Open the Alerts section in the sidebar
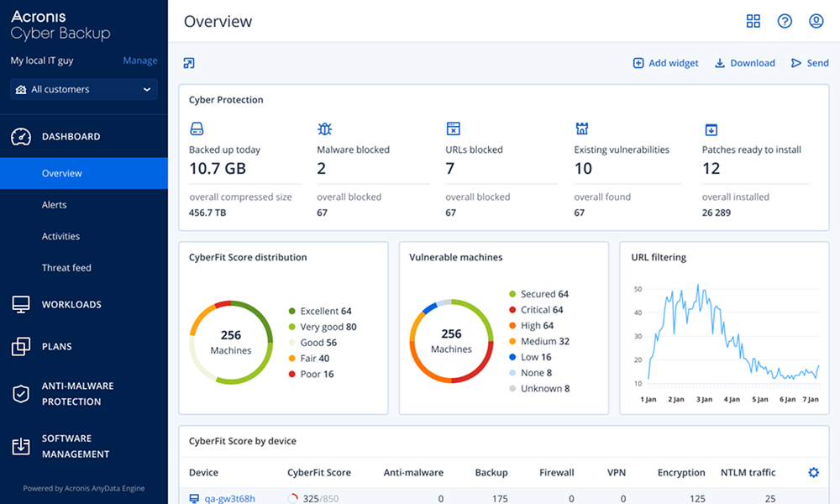This screenshot has height=504, width=840. point(55,204)
